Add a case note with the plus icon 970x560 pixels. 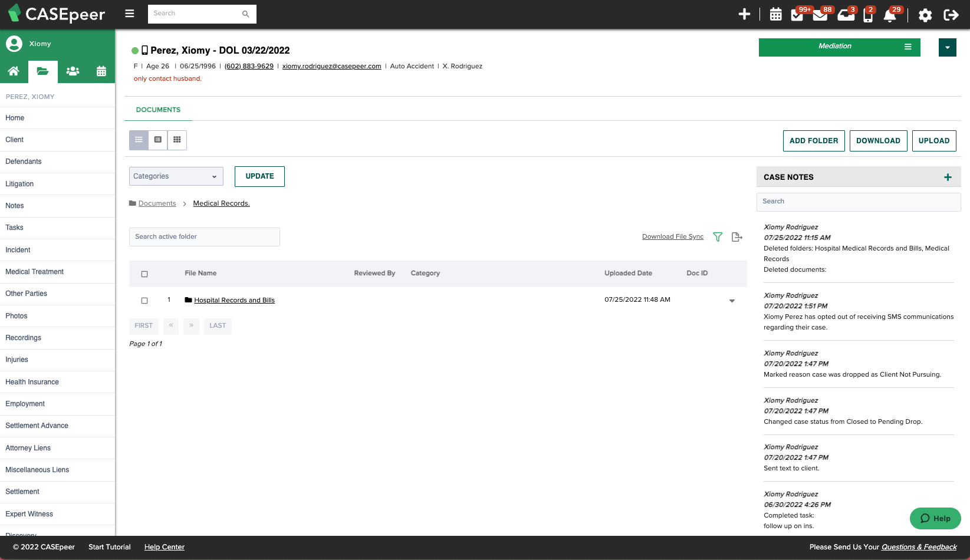tap(948, 177)
